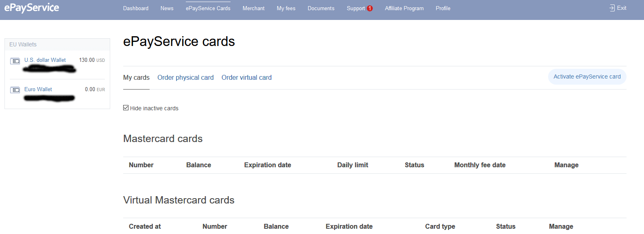Viewport: 644px width, 234px height.
Task: Switch to the Order physical card tab
Action: tap(185, 77)
